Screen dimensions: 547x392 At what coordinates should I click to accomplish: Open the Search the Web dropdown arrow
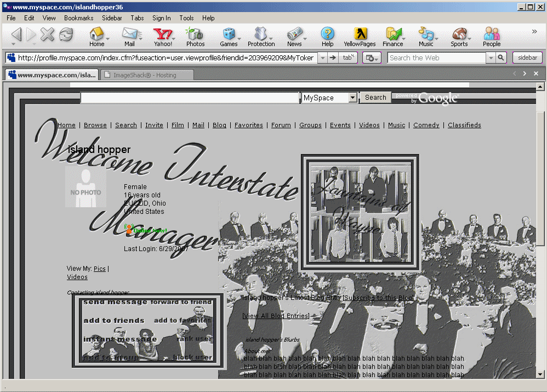491,58
